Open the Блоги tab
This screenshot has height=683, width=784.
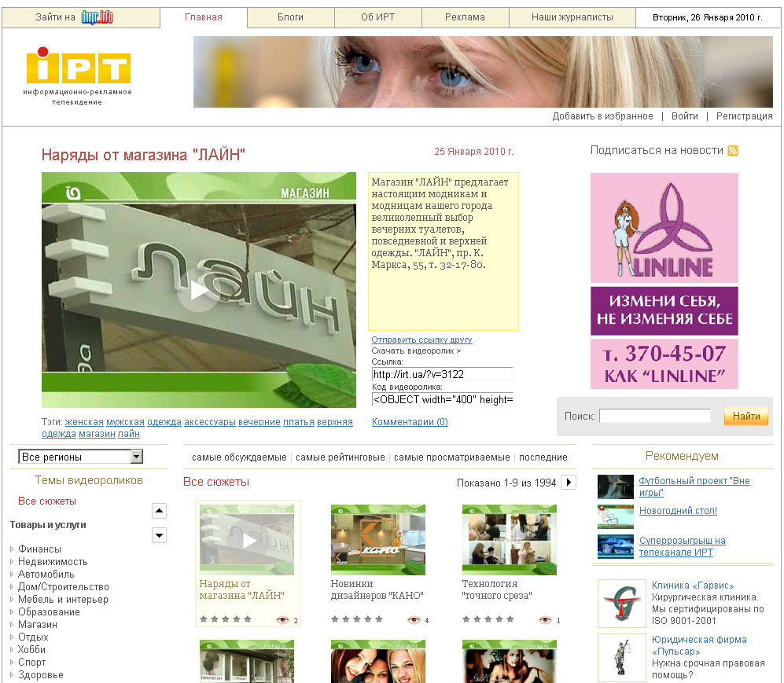(290, 17)
